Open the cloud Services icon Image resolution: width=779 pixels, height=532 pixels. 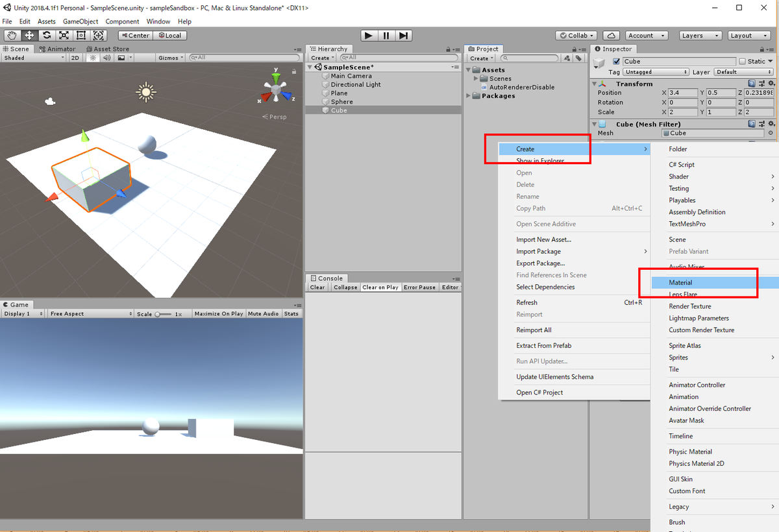[x=611, y=36]
